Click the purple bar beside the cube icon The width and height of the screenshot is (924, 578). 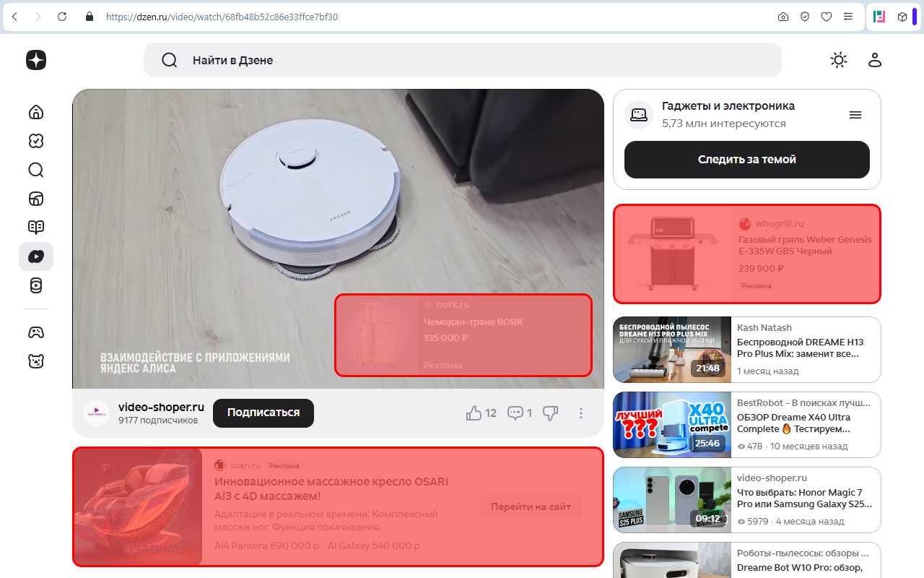click(x=915, y=17)
